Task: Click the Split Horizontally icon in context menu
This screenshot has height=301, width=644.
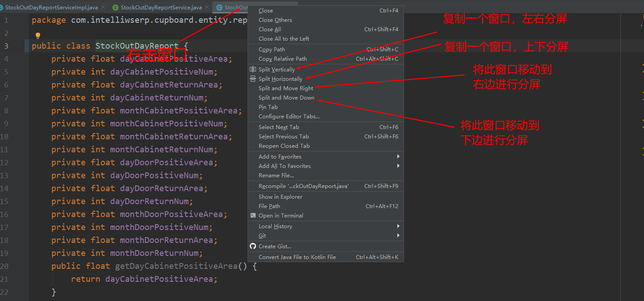Action: (x=253, y=79)
